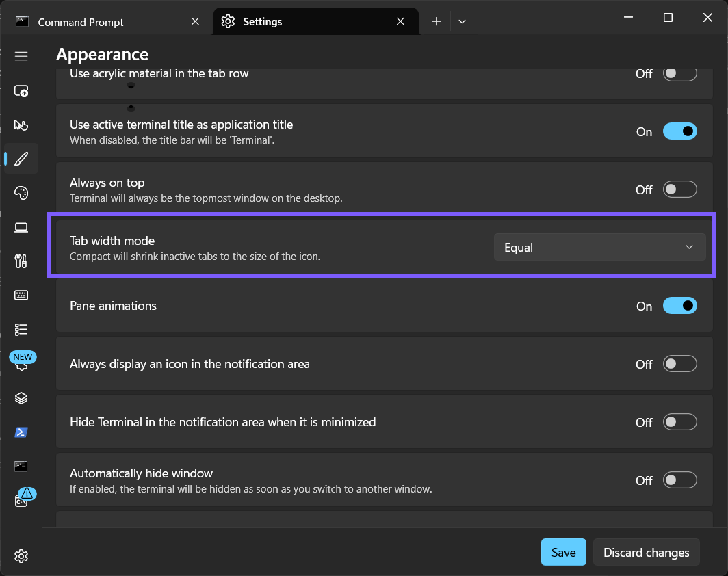Image resolution: width=728 pixels, height=576 pixels.
Task: Open the Startup settings page icon
Action: pos(21,90)
